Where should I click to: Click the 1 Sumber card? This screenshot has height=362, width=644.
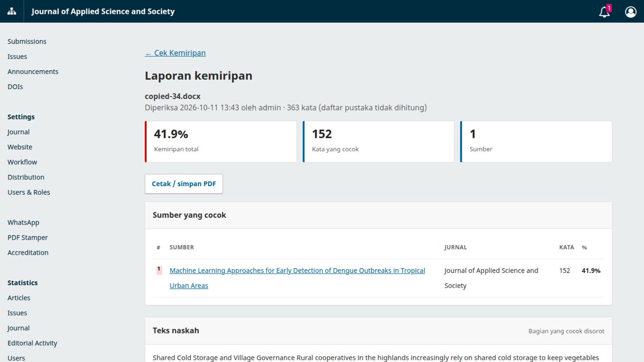coord(536,142)
